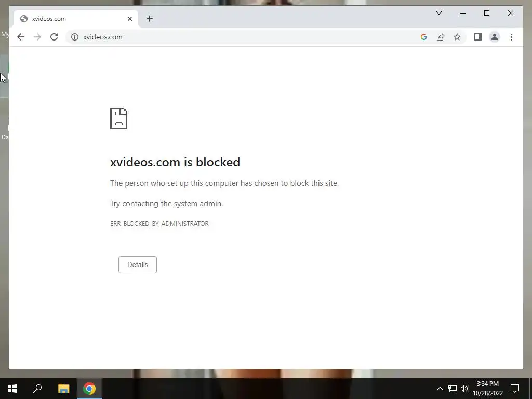532x399 pixels.
Task: Open the Chrome profile avatar menu
Action: (x=495, y=37)
